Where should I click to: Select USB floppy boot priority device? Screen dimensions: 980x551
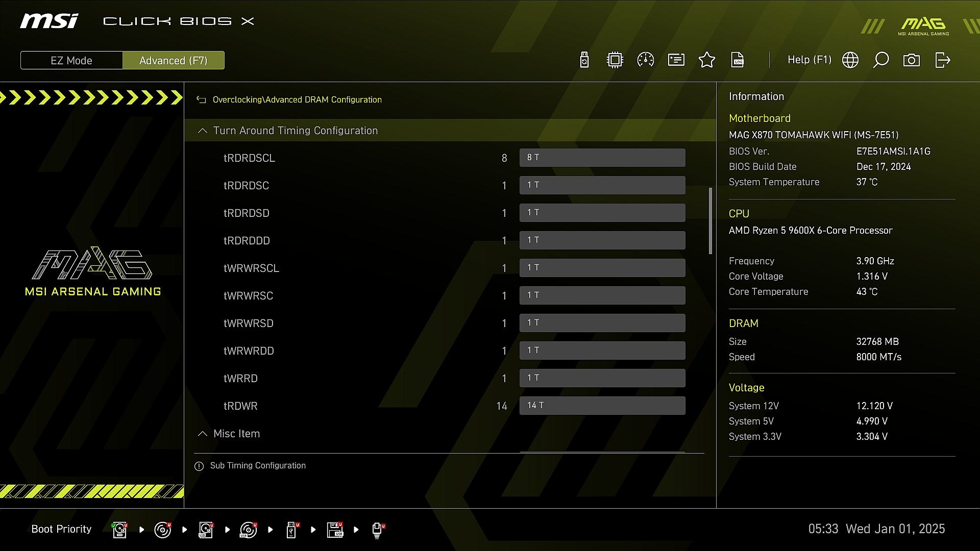point(335,530)
